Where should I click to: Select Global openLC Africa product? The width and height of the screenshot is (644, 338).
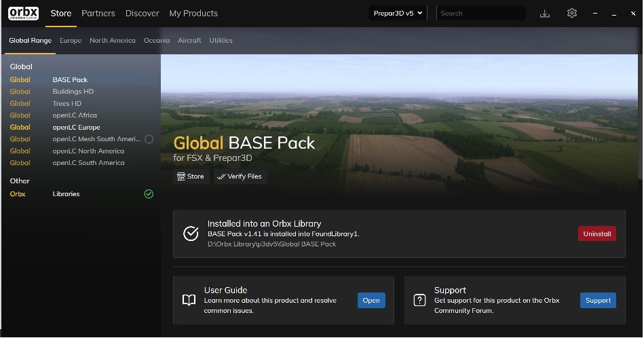81,115
